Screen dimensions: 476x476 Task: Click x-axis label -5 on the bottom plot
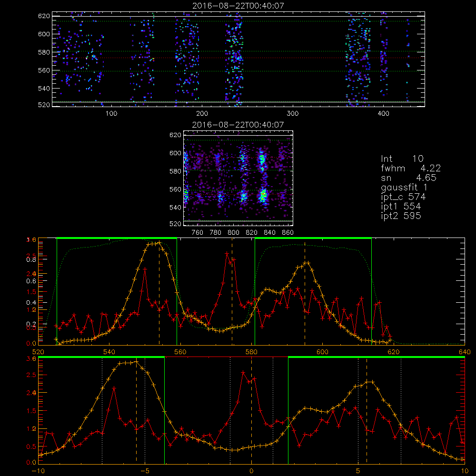[x=145, y=471]
